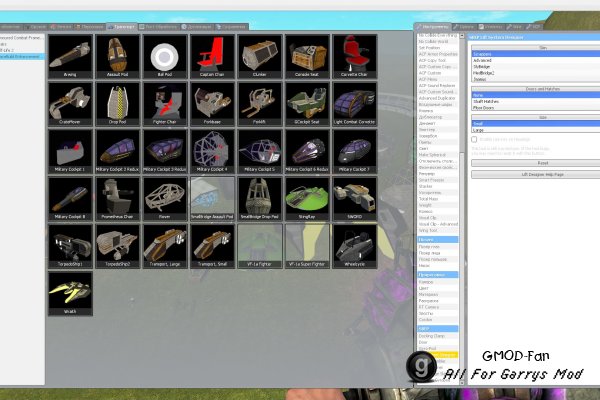The image size is (600, 400).
Task: Pick the SWORD ship thumbnail
Action: pyautogui.click(x=355, y=199)
